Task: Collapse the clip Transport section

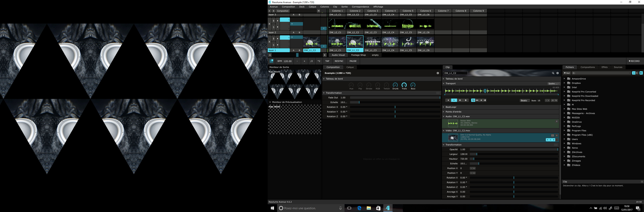Action: [x=444, y=84]
